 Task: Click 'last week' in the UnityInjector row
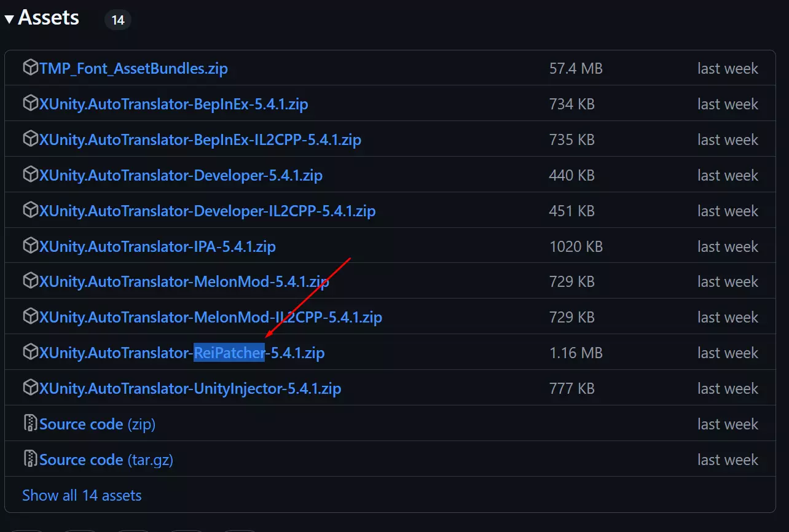click(x=728, y=388)
